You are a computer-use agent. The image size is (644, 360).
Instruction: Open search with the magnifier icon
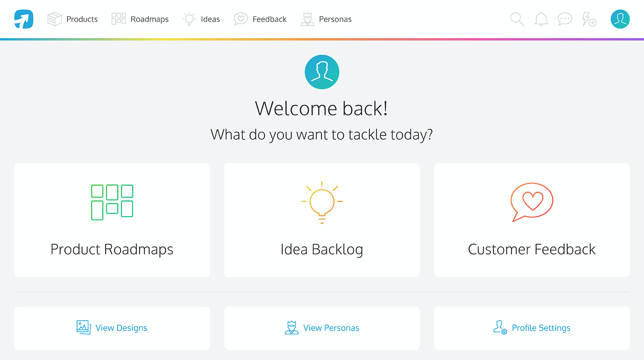tap(517, 19)
